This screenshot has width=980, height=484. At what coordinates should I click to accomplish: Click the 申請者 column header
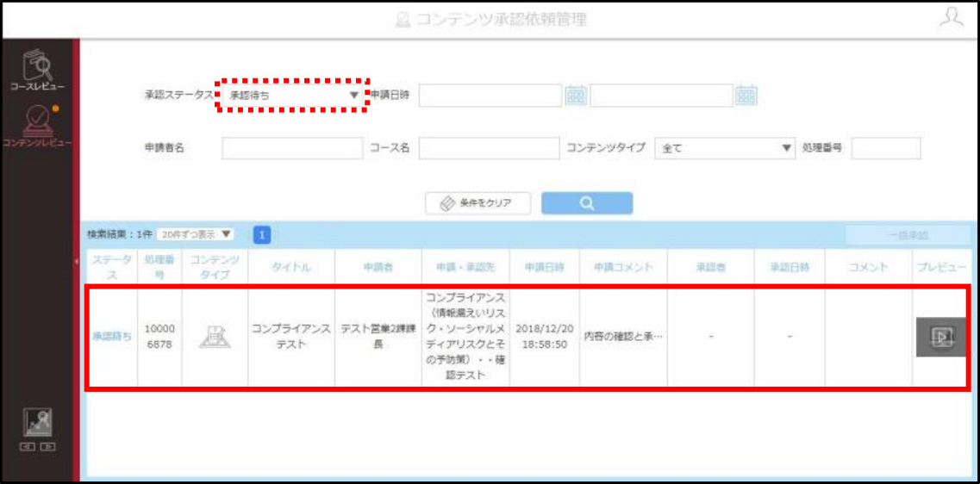(378, 267)
